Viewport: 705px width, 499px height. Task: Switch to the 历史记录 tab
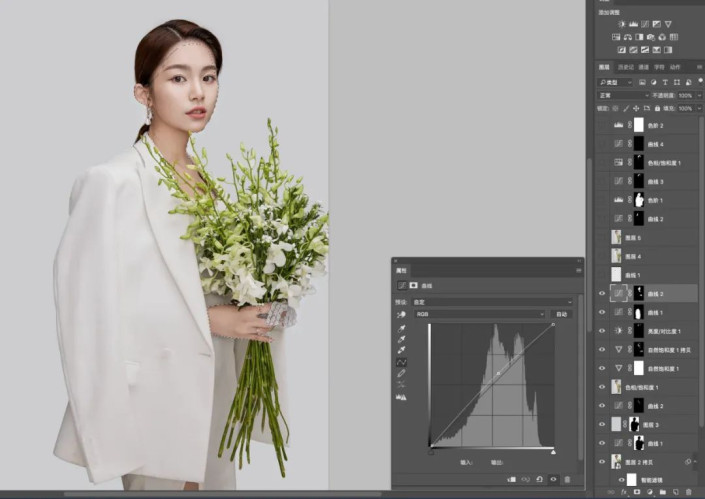click(626, 67)
